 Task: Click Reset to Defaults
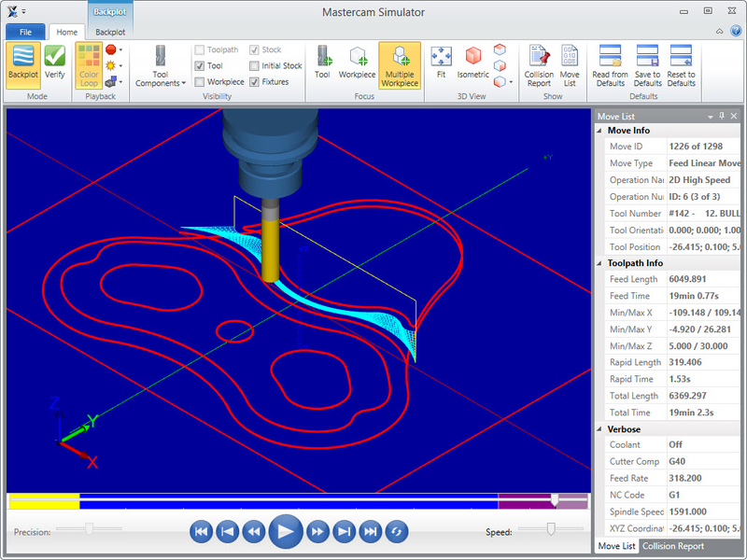[682, 65]
